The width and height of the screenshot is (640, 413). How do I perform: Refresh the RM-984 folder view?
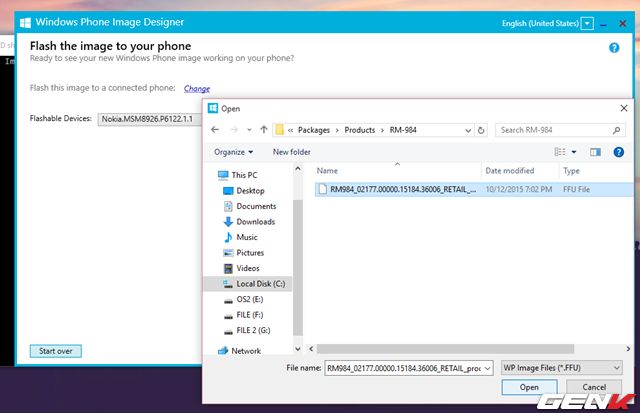tap(482, 130)
